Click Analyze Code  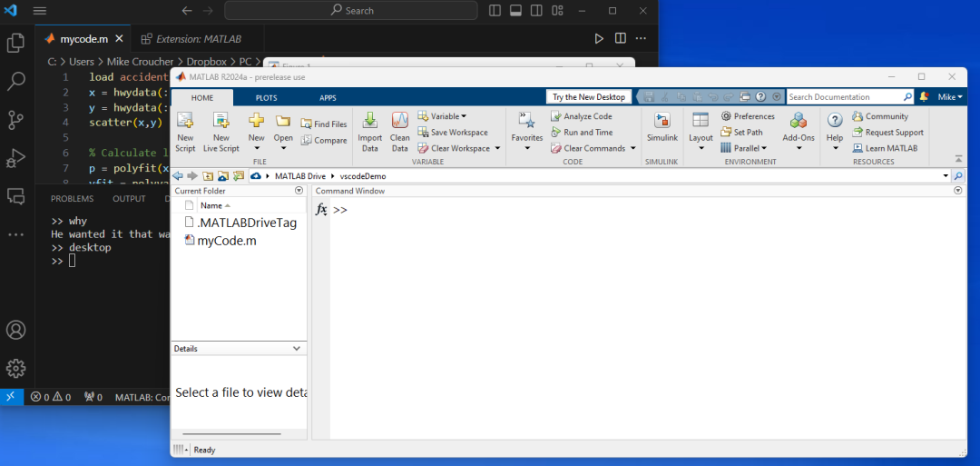tap(582, 115)
